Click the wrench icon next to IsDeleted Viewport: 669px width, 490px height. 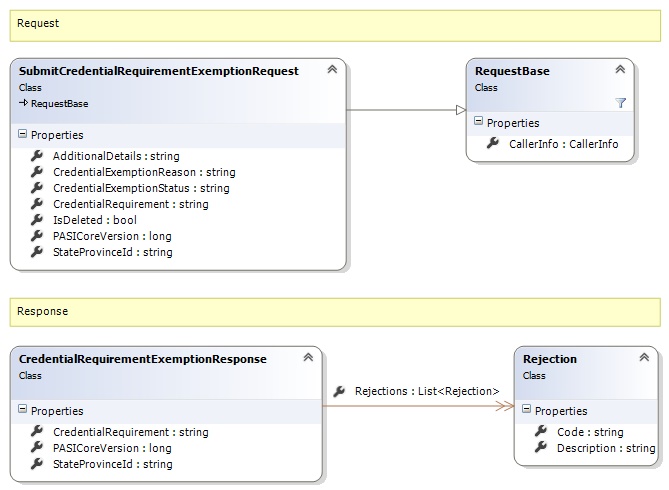tap(37, 220)
